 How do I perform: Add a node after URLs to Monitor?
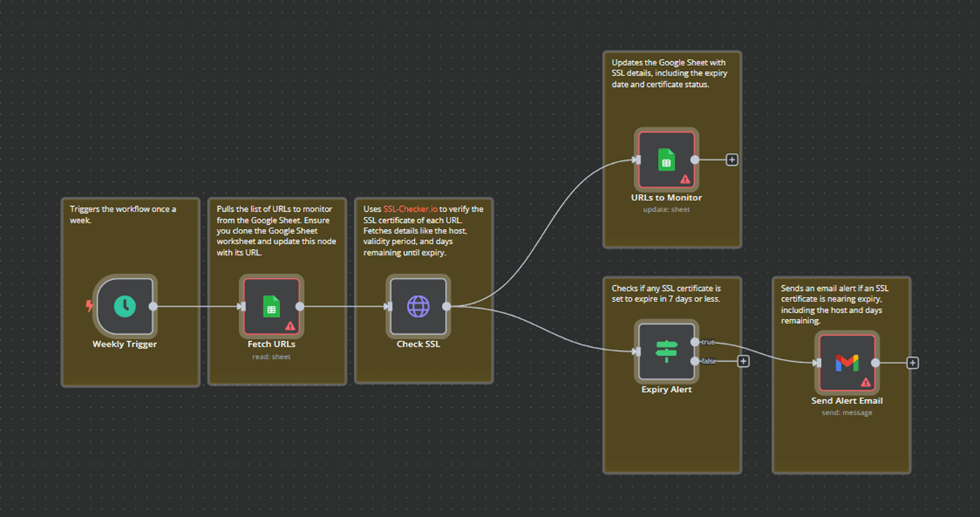[x=731, y=159]
